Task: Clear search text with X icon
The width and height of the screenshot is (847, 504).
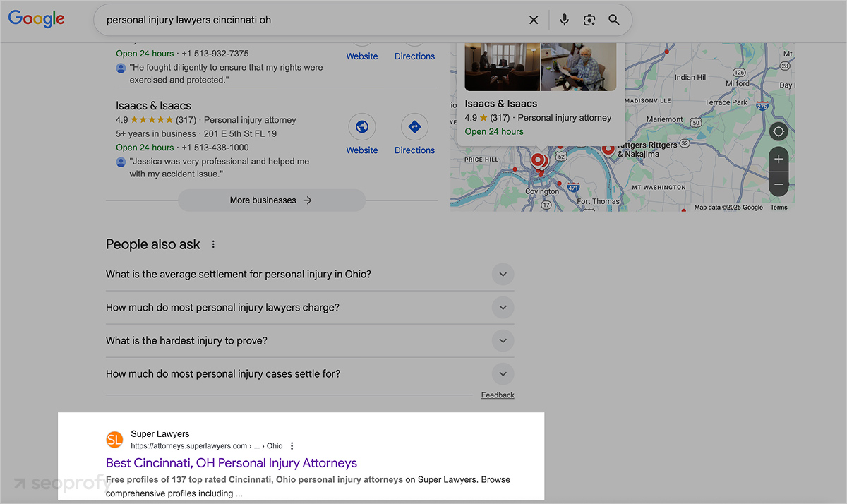Action: 534,20
